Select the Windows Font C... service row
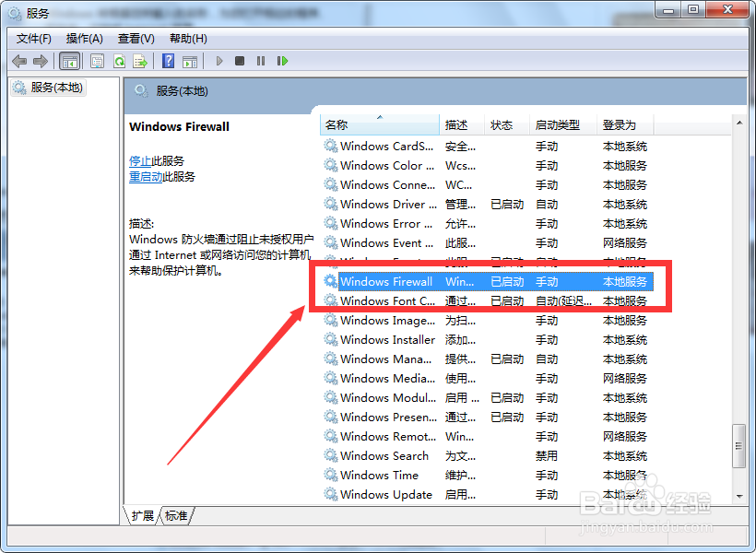Image resolution: width=756 pixels, height=553 pixels. point(487,300)
